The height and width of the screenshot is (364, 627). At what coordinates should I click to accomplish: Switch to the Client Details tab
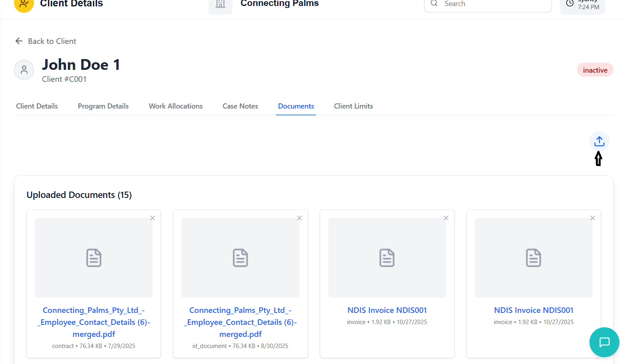tap(37, 106)
